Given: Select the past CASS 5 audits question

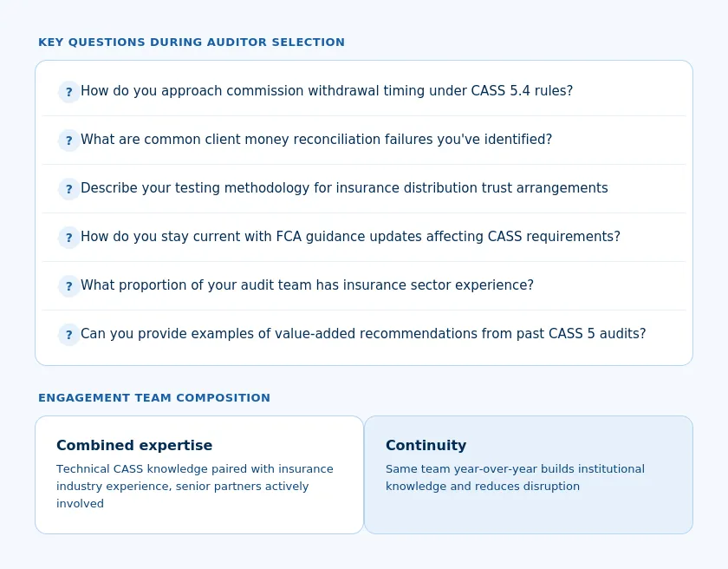Looking at the screenshot, I should point(363,333).
